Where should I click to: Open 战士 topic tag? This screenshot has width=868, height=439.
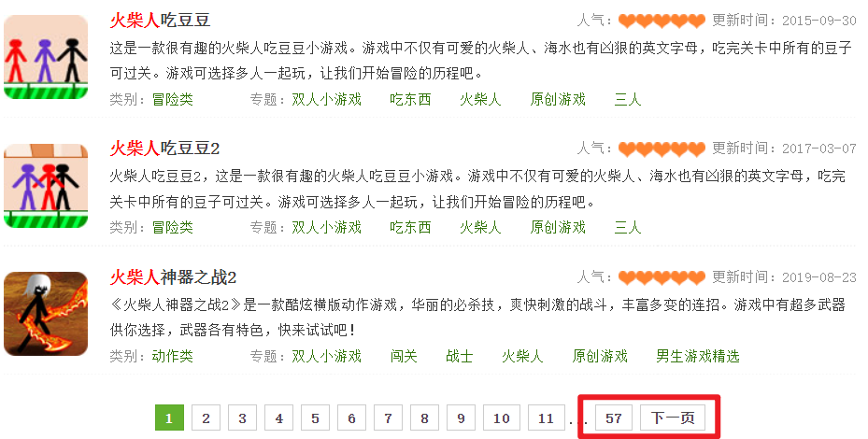coord(460,356)
